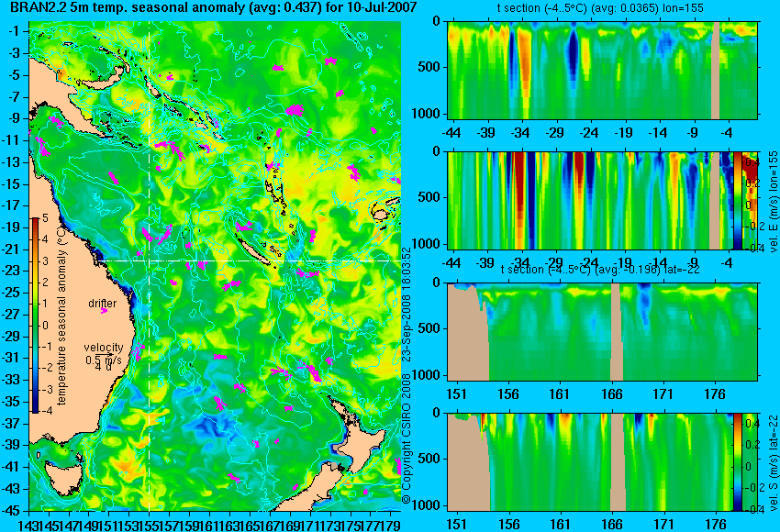
Task: Click the temperature section plot for lon=155
Action: 602,70
